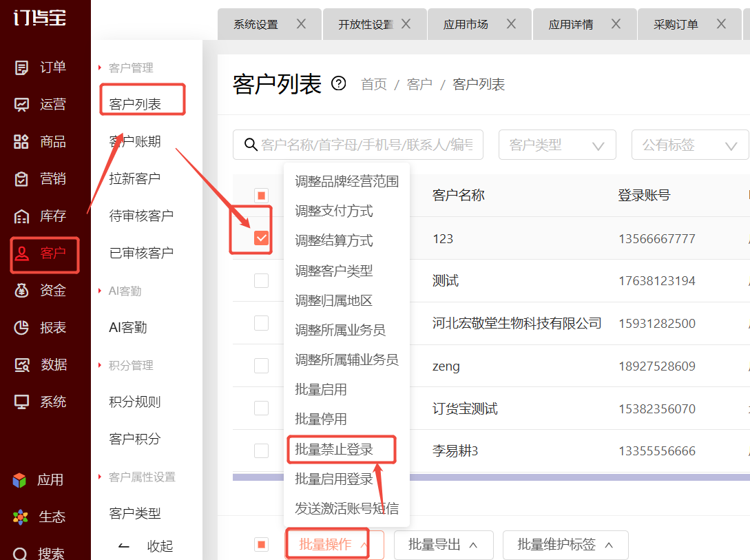Expand the 批量维护标签 dropdown
Screen dimensions: 750x560
[565, 545]
